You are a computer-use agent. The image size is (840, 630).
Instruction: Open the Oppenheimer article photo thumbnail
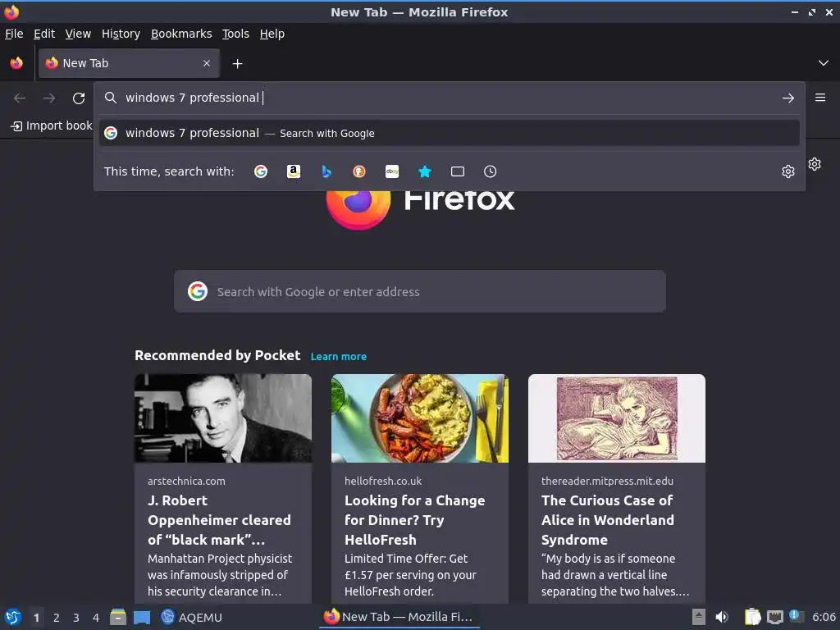point(223,418)
